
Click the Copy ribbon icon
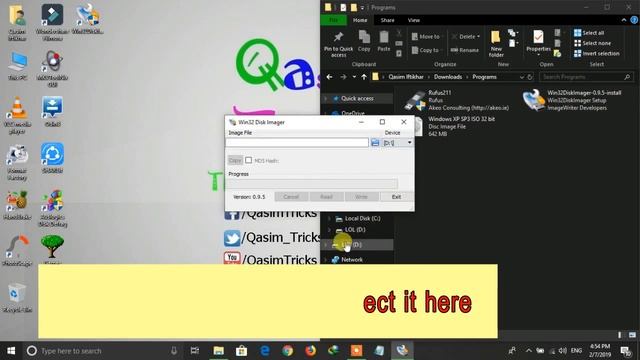pos(364,41)
